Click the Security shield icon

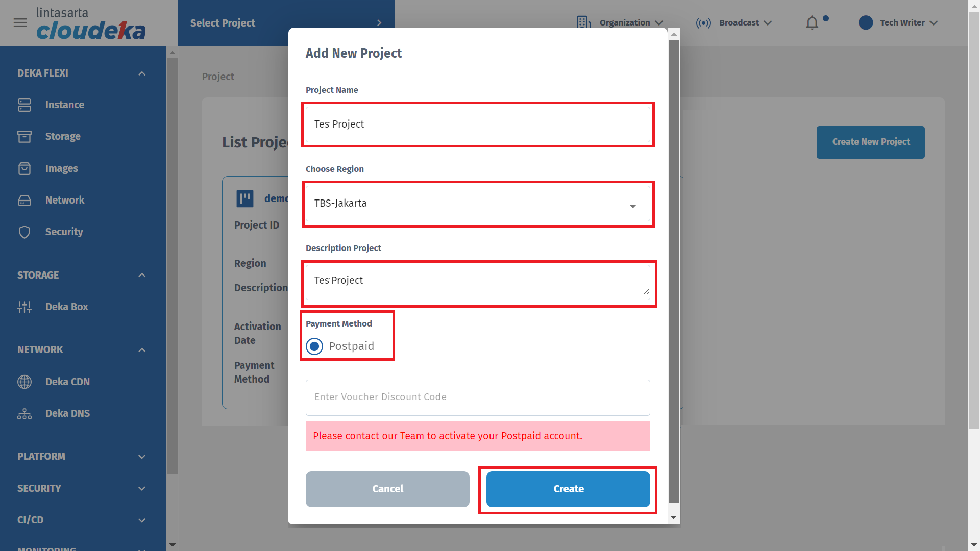[x=24, y=232]
